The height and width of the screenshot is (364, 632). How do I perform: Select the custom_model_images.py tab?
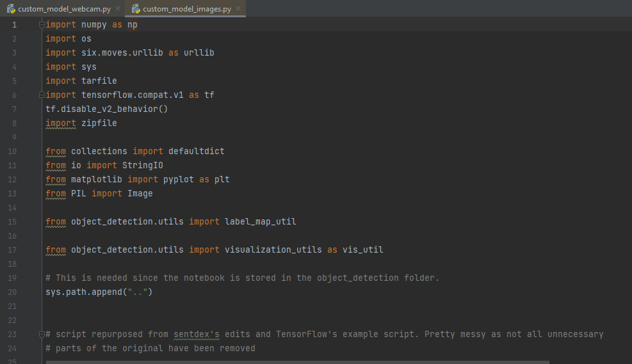point(187,8)
